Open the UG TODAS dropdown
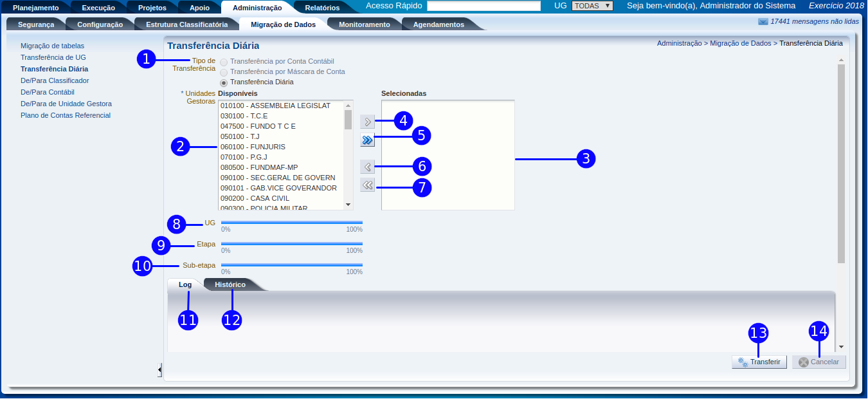Screen dimensions: 868x399 (x=592, y=6)
